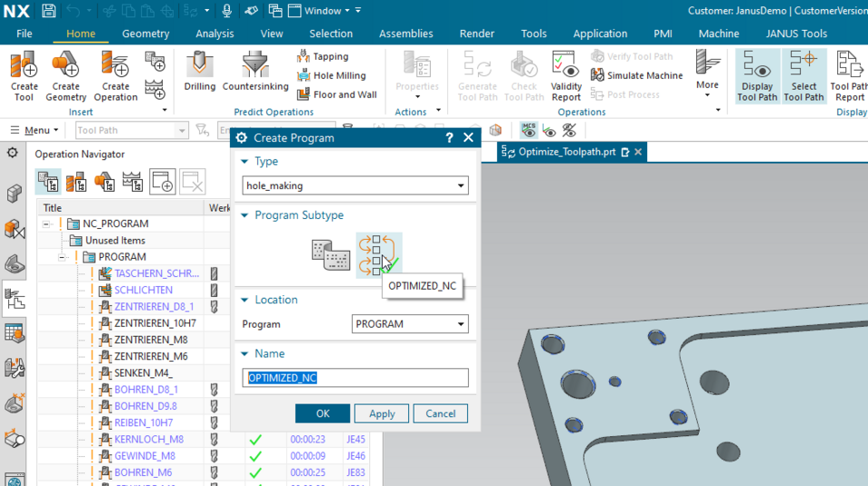Collapse the NC_PROGRAM tree node

46,224
